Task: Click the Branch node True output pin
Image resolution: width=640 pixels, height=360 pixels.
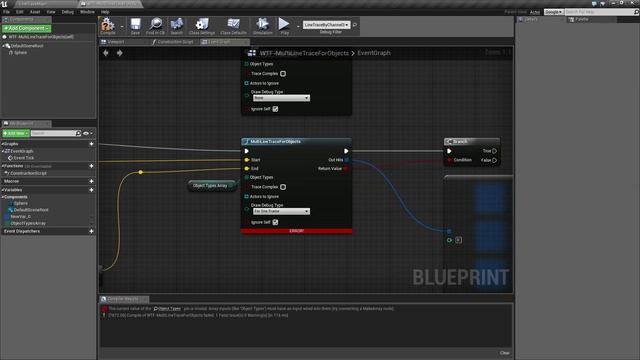Action: tap(494, 151)
